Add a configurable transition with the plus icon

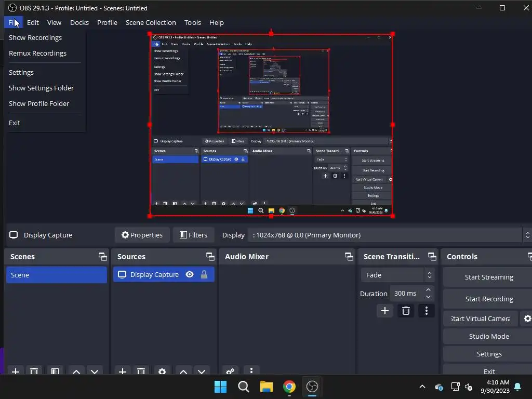[x=385, y=311]
